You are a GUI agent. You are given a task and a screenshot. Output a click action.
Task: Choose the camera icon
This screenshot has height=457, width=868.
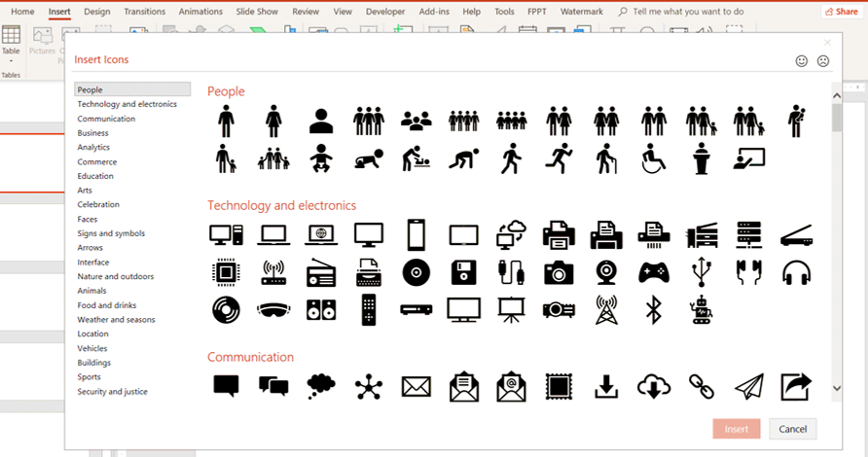click(x=559, y=272)
